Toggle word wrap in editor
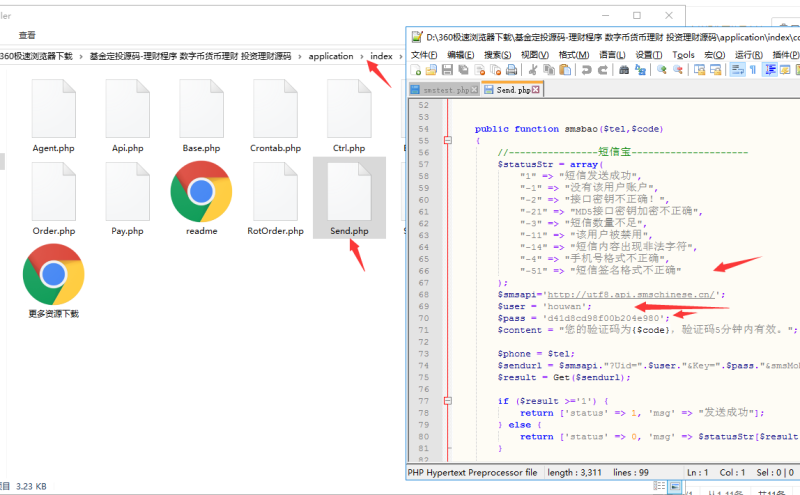Screen dimensions: 800x495 (737, 70)
